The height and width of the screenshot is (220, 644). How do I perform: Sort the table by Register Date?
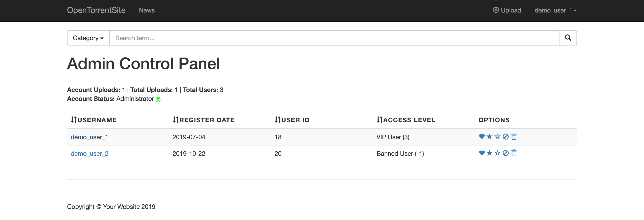pyautogui.click(x=203, y=120)
